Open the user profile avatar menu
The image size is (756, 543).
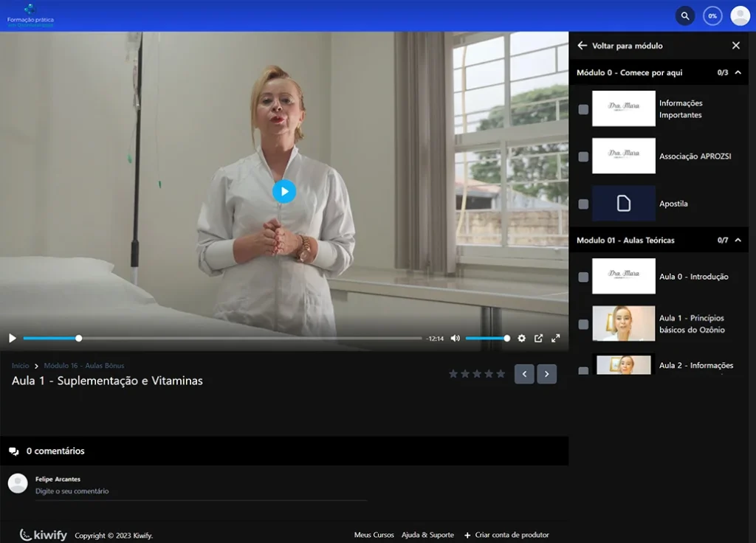pos(740,15)
